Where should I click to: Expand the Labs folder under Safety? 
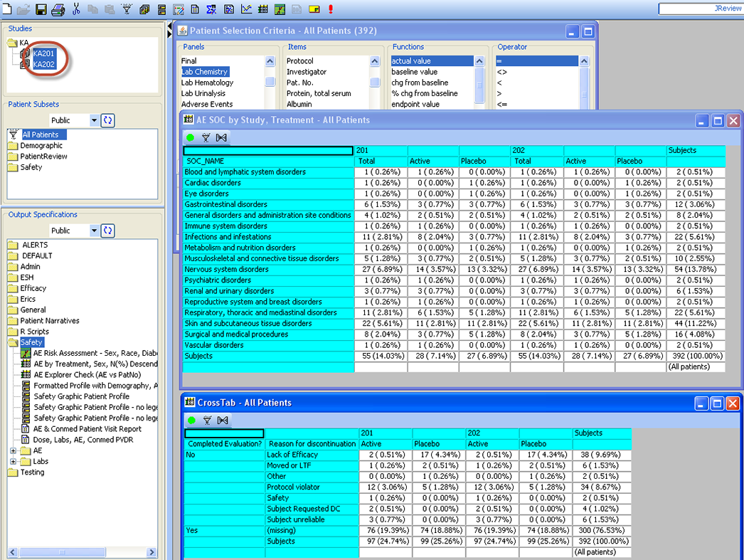tap(14, 461)
